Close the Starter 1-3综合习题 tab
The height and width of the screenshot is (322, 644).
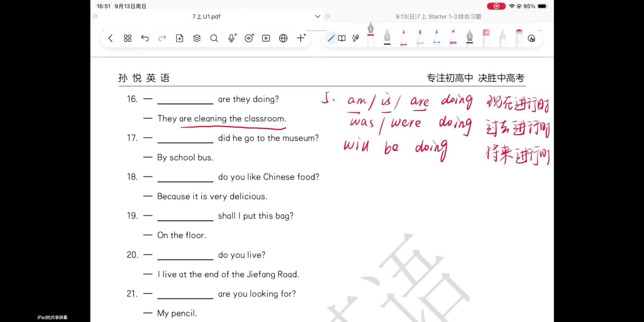coord(327,16)
